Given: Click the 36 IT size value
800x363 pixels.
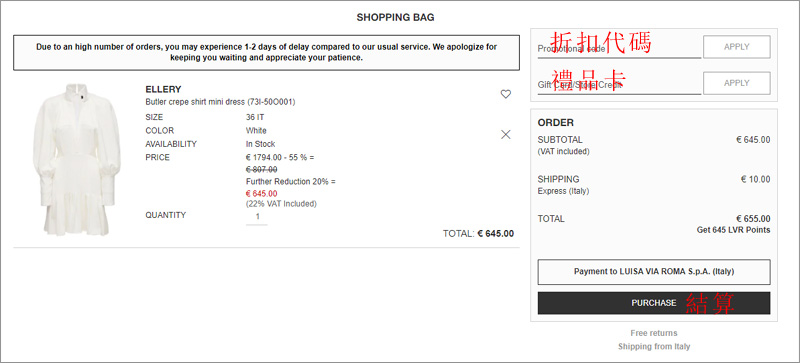Looking at the screenshot, I should [x=255, y=117].
